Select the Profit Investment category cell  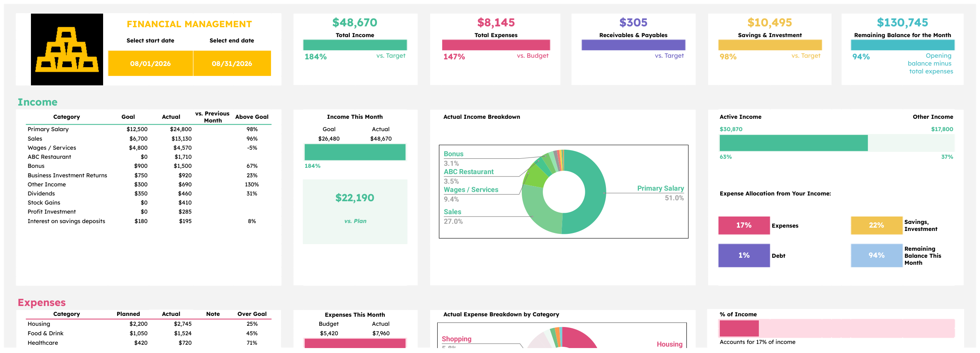[52, 212]
